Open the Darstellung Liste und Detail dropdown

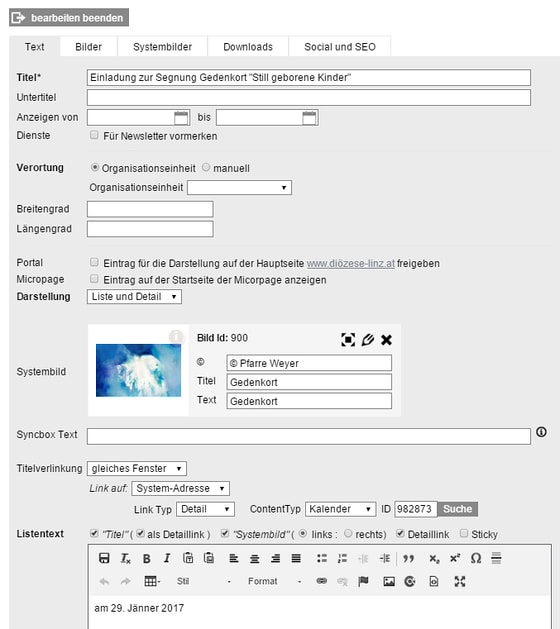pyautogui.click(x=134, y=296)
